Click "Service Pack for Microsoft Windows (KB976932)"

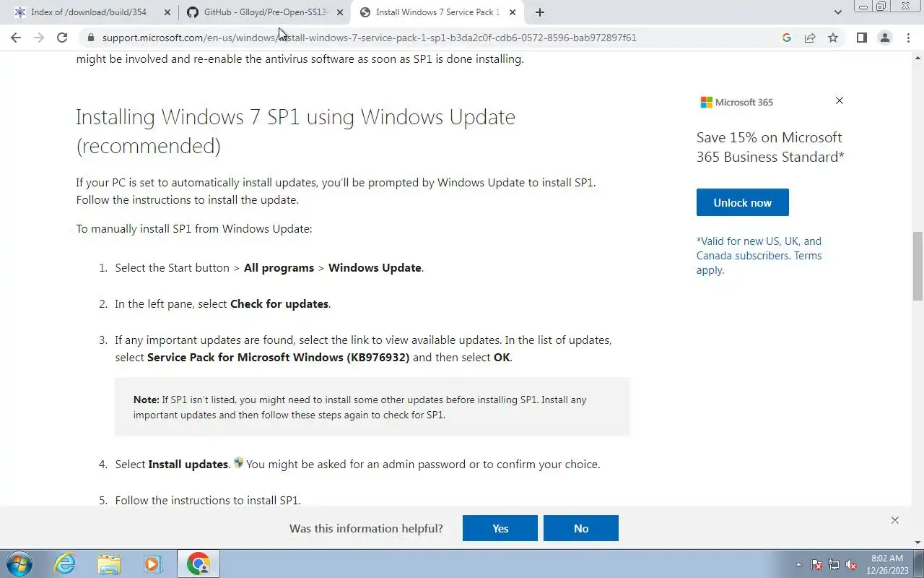(278, 358)
